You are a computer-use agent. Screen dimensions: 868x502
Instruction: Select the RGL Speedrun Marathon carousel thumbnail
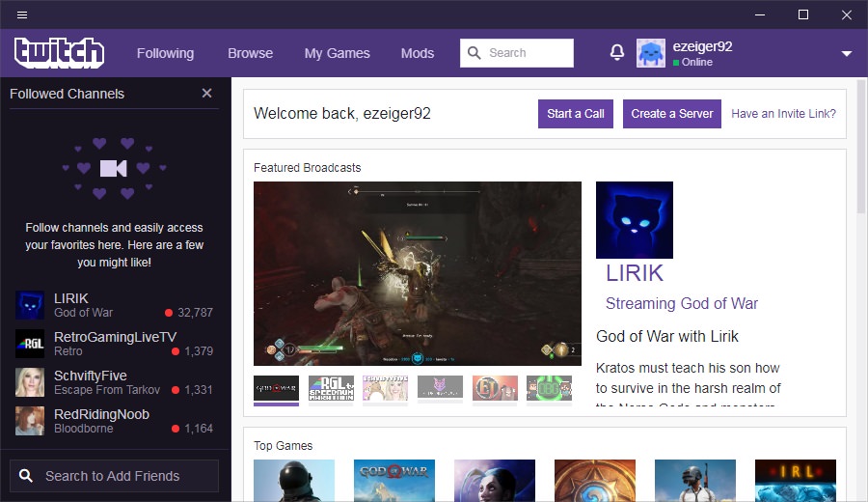coord(331,388)
